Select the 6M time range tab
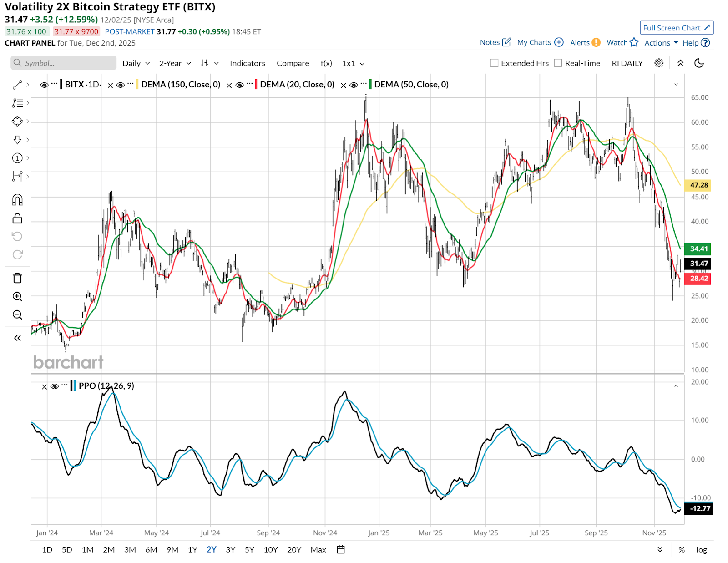This screenshot has width=728, height=563. (151, 549)
